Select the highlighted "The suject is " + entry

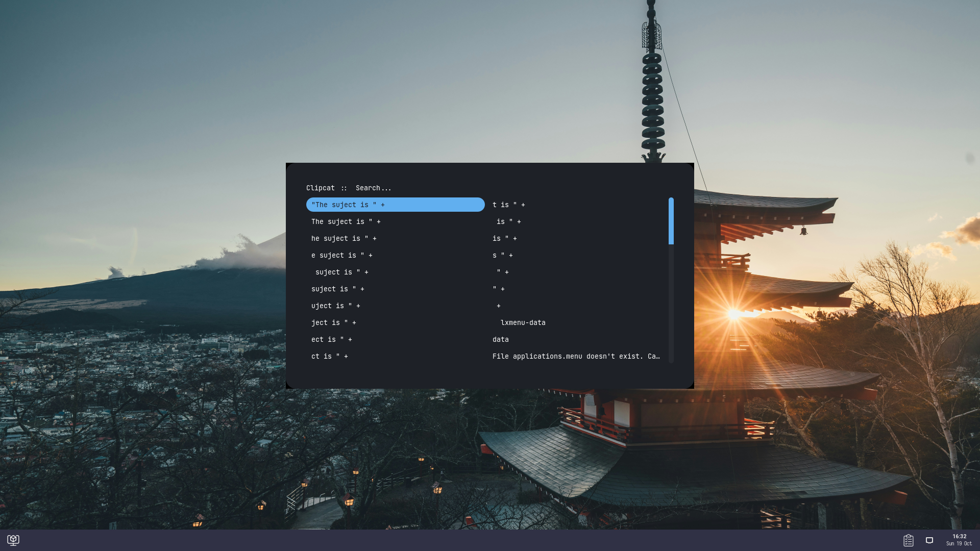396,205
